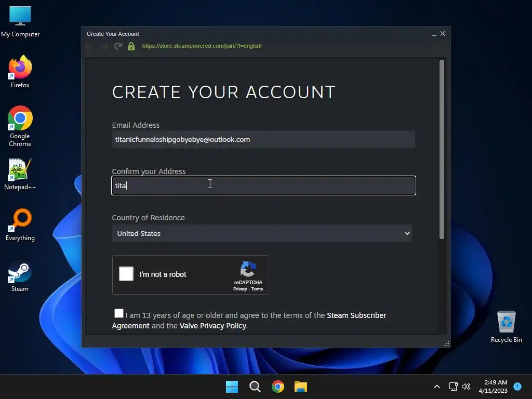Click the page vertical scrollbar thumb
The height and width of the screenshot is (399, 532).
click(442, 149)
